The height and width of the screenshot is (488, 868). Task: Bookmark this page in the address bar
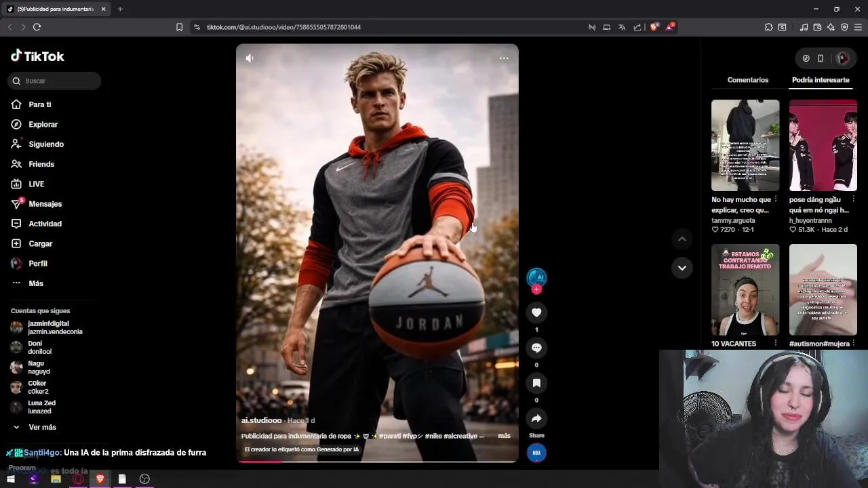click(x=179, y=27)
